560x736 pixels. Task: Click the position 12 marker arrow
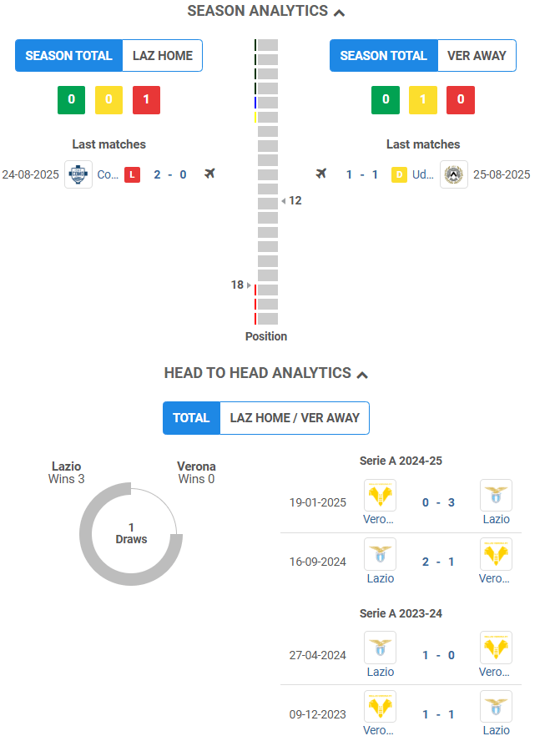click(x=284, y=201)
